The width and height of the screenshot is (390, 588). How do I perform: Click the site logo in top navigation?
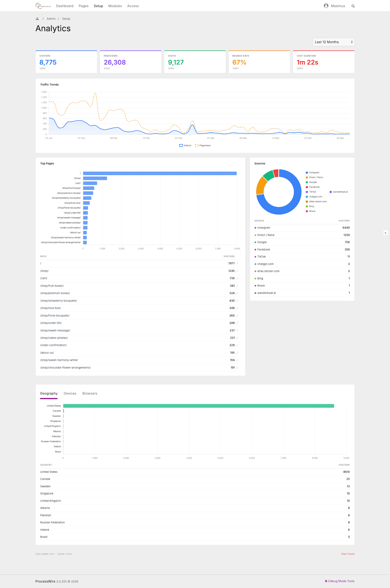[x=43, y=6]
